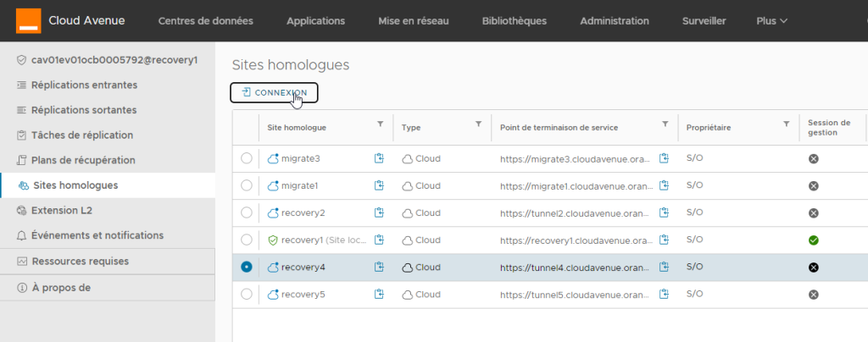The image size is (868, 342).
Task: Click the recovery4 row cloud type icon
Action: [408, 268]
